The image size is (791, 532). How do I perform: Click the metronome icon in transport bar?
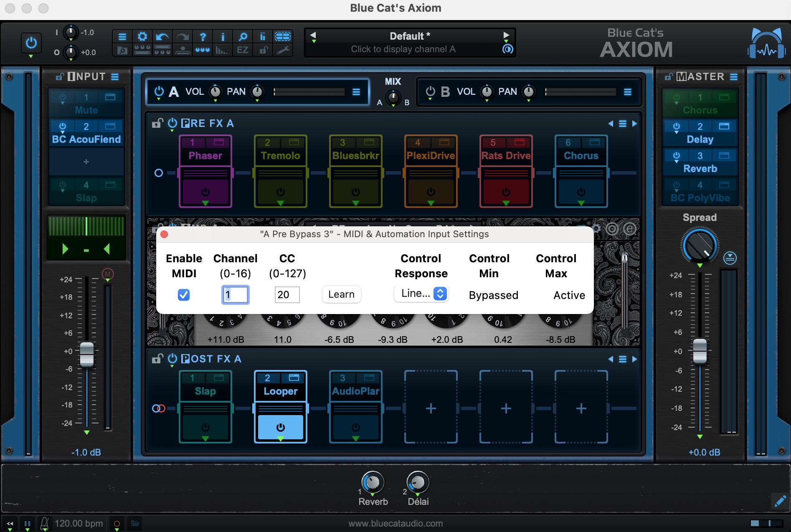click(44, 523)
